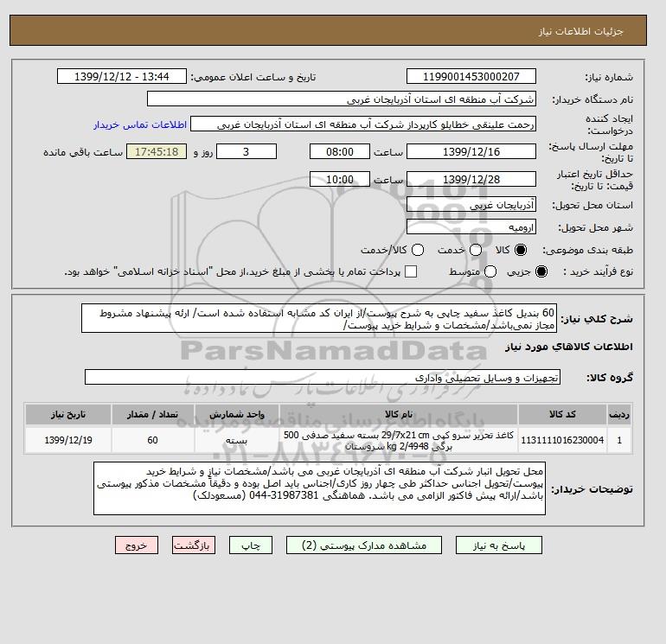Click the جزئیات اطلاعات نیاز page title
Image resolution: width=666 pixels, height=644 pixels.
tap(581, 31)
